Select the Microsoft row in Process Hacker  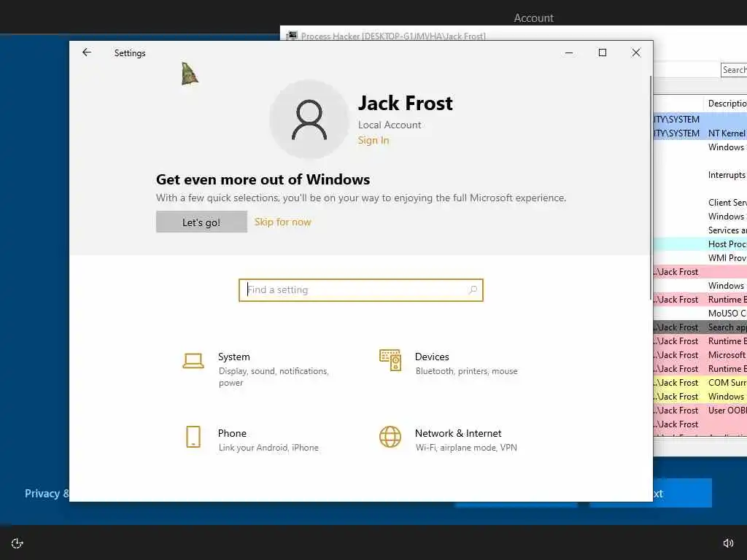pyautogui.click(x=700, y=355)
